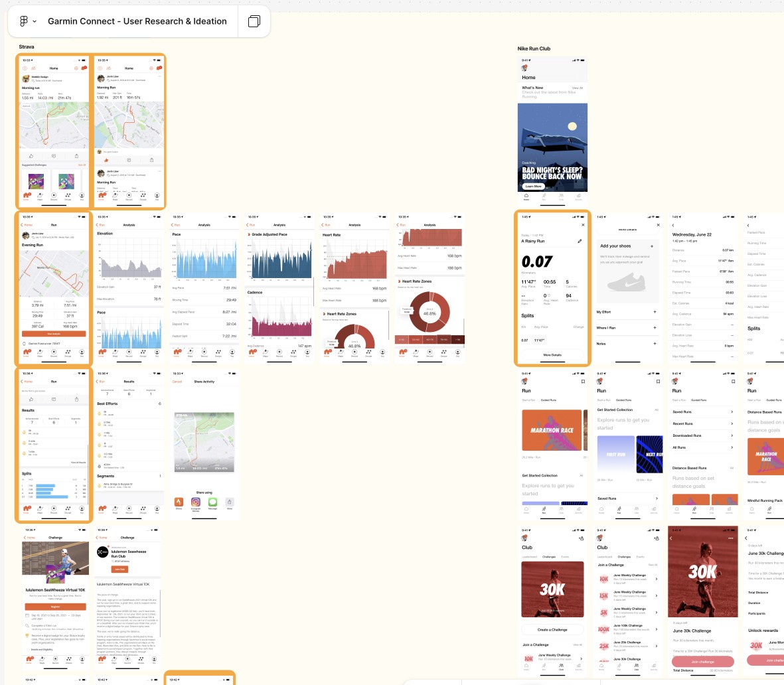Expand the Where I Ran plus row
This screenshot has width=784, height=685.
tap(627, 327)
